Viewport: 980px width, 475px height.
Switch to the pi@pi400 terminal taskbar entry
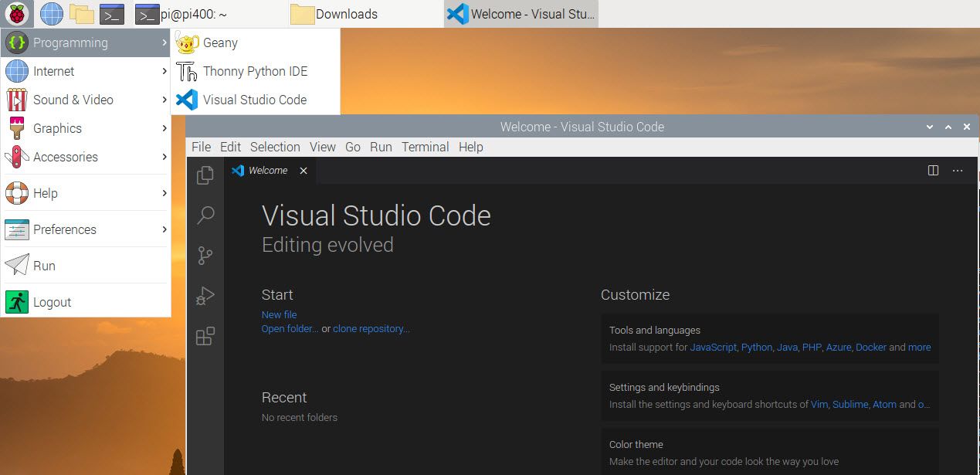tap(182, 14)
